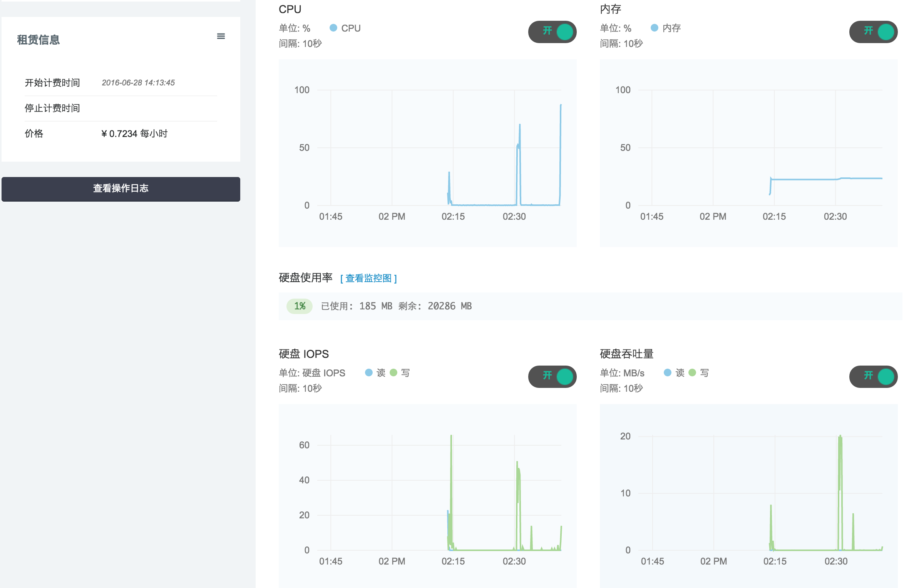Click the 写 legend in 硬盘 IOPS
This screenshot has width=904, height=588.
pos(400,373)
